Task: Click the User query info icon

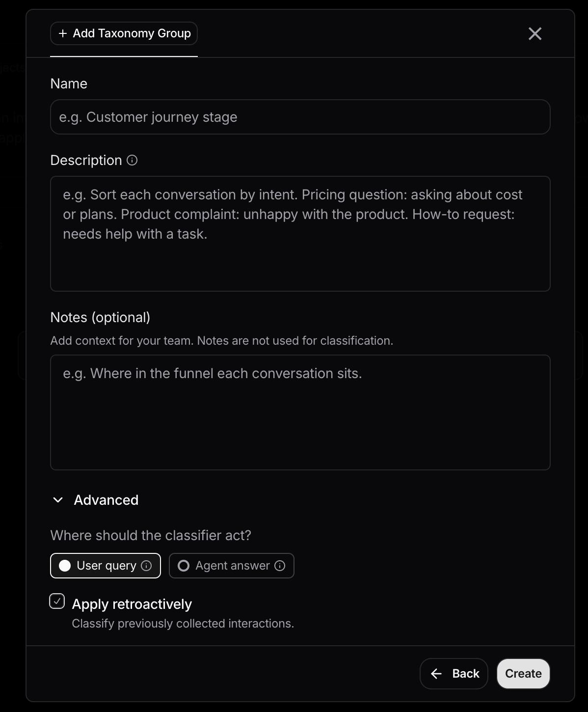Action: pyautogui.click(x=146, y=566)
